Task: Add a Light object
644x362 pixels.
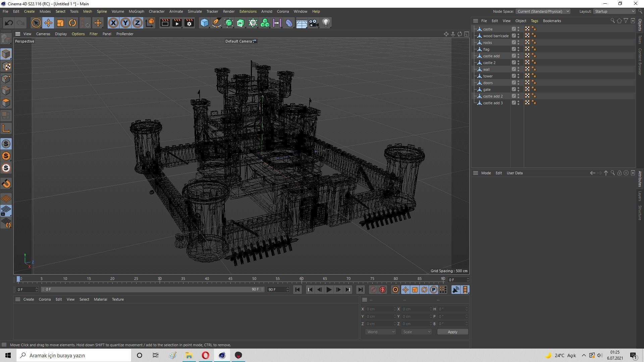Action: point(326,23)
